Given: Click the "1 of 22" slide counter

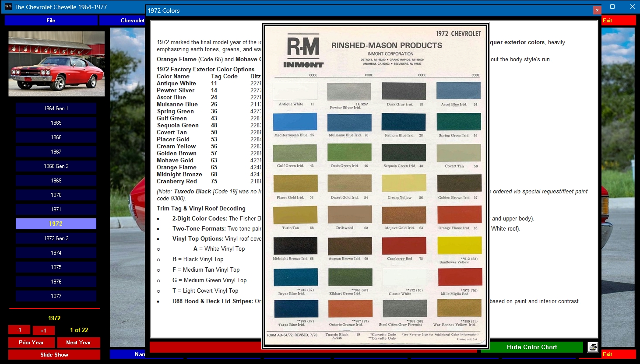Looking at the screenshot, I should tap(79, 330).
